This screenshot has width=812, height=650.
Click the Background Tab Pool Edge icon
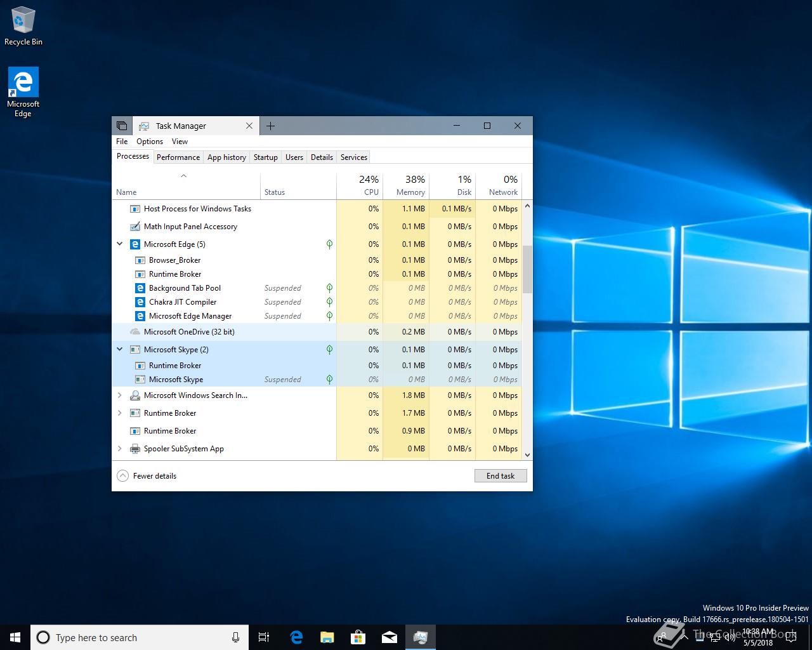pos(140,288)
